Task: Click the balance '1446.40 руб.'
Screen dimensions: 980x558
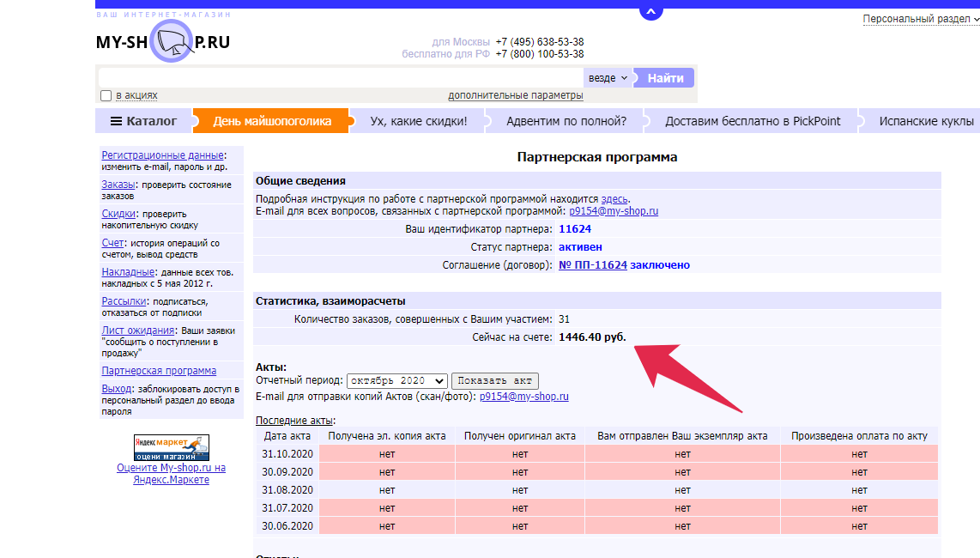Action: [x=592, y=337]
